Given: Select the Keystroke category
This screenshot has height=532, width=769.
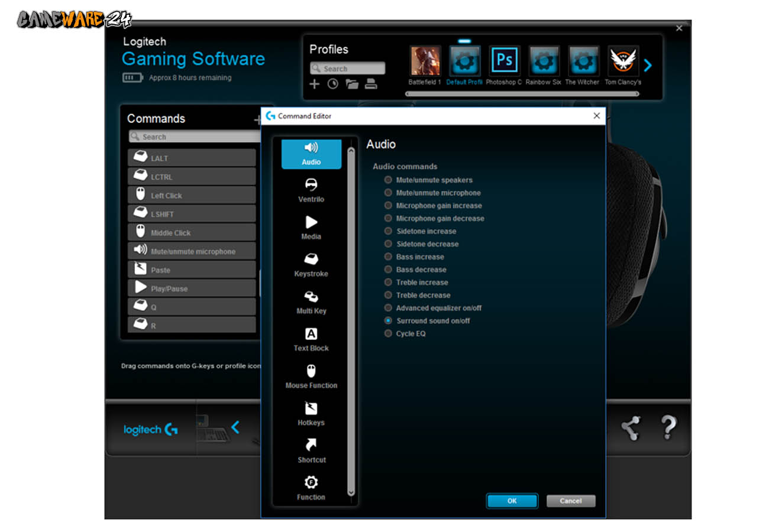Looking at the screenshot, I should [311, 265].
